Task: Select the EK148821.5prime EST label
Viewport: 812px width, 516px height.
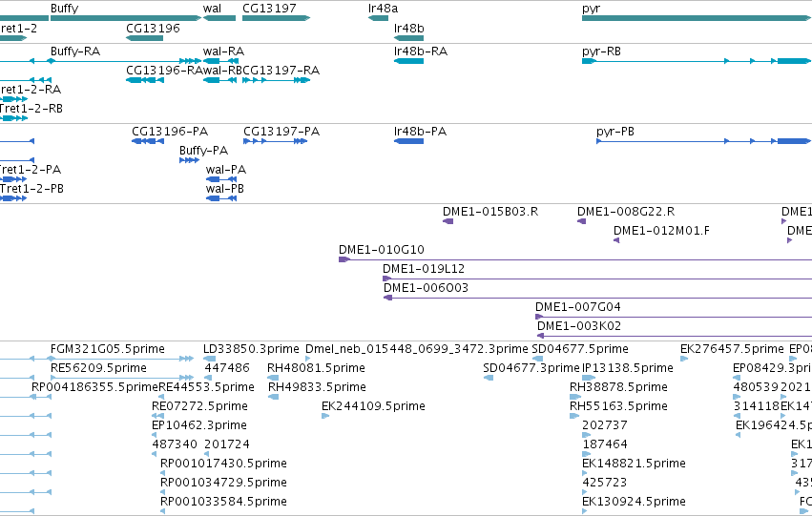Action: click(x=634, y=464)
